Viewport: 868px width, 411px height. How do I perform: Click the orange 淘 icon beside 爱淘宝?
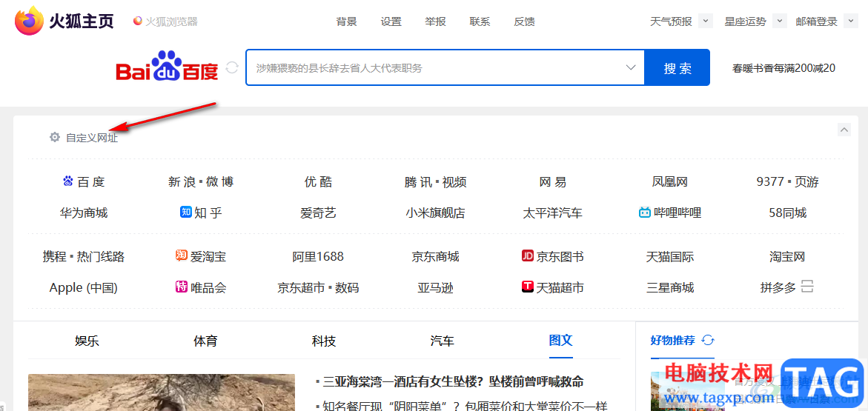tap(180, 255)
